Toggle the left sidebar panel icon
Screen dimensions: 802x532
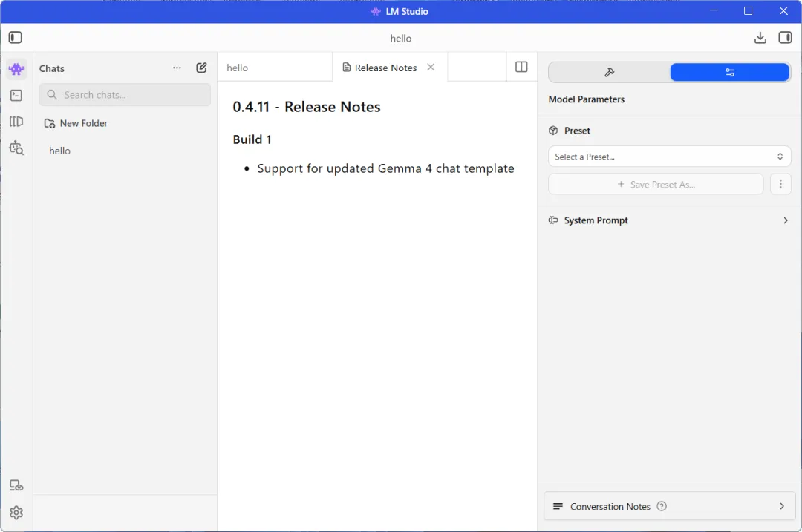(x=16, y=37)
